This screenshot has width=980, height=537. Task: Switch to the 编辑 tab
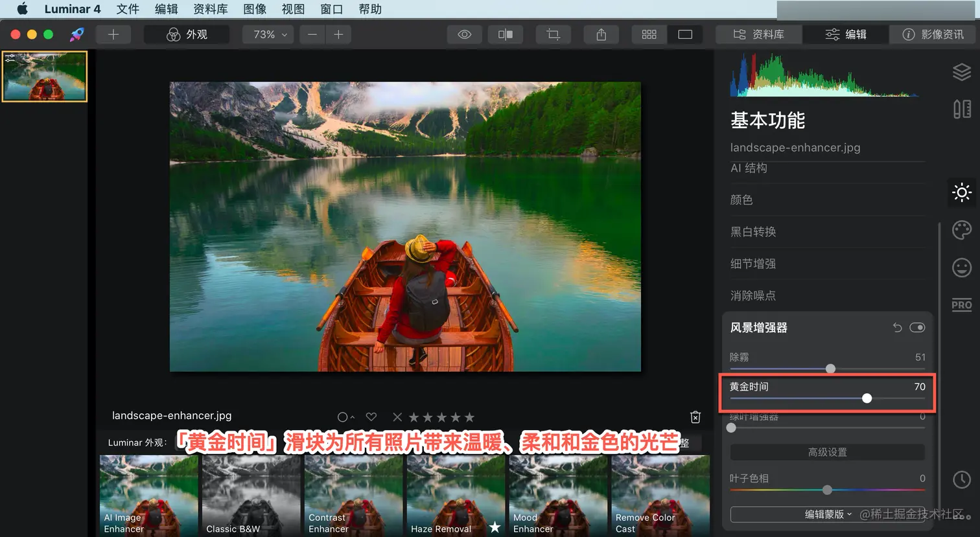[x=846, y=34]
